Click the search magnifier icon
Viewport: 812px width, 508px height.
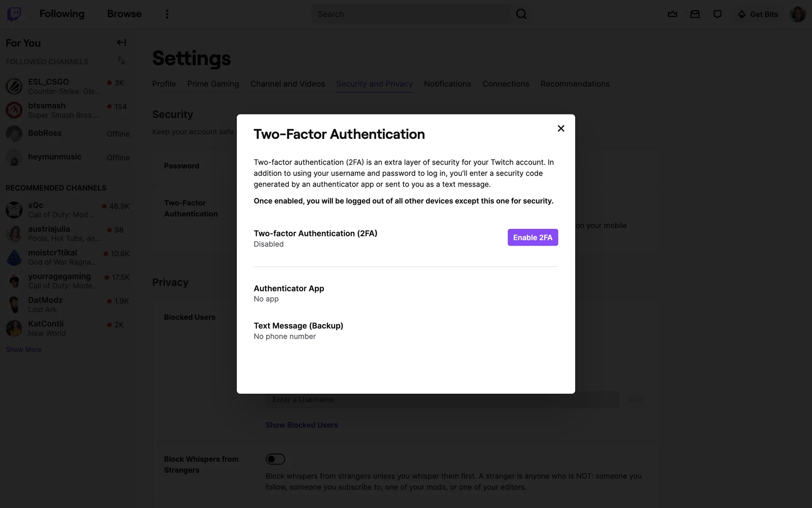tap(521, 14)
